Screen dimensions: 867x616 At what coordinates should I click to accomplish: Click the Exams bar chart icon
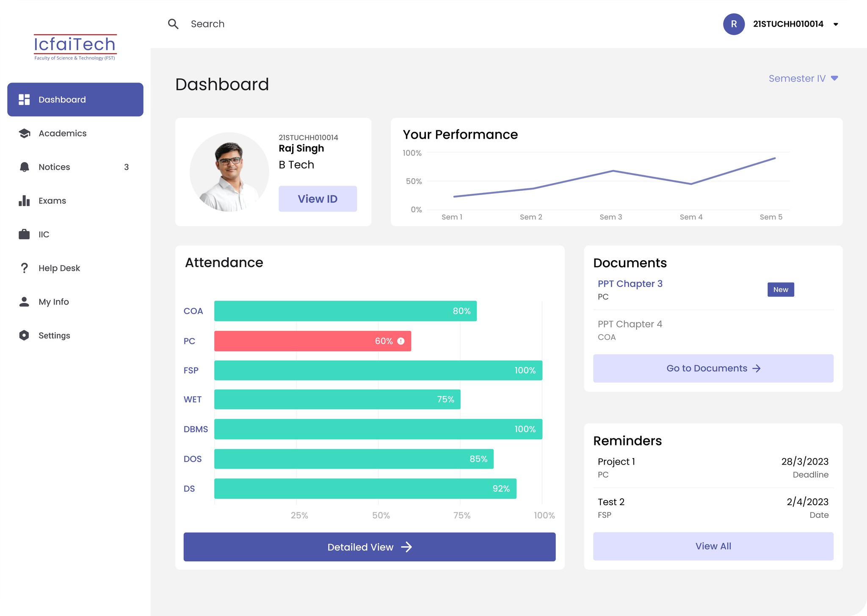click(x=24, y=201)
